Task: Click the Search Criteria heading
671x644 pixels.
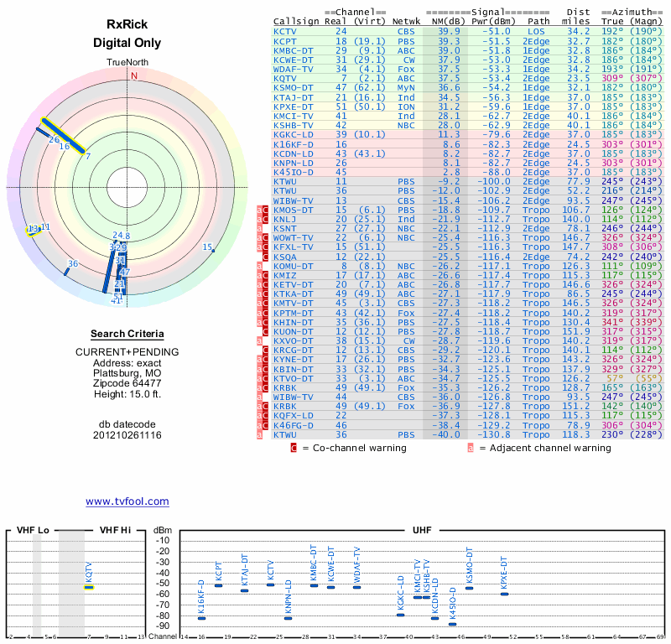Action: tap(127, 334)
